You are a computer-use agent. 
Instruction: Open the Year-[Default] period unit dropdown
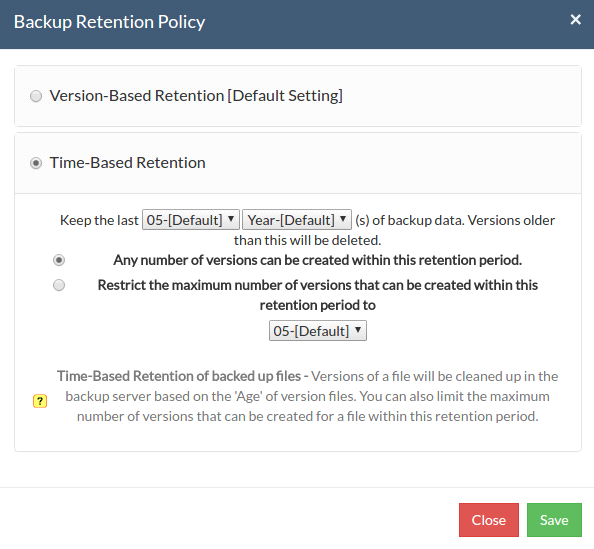coord(297,220)
